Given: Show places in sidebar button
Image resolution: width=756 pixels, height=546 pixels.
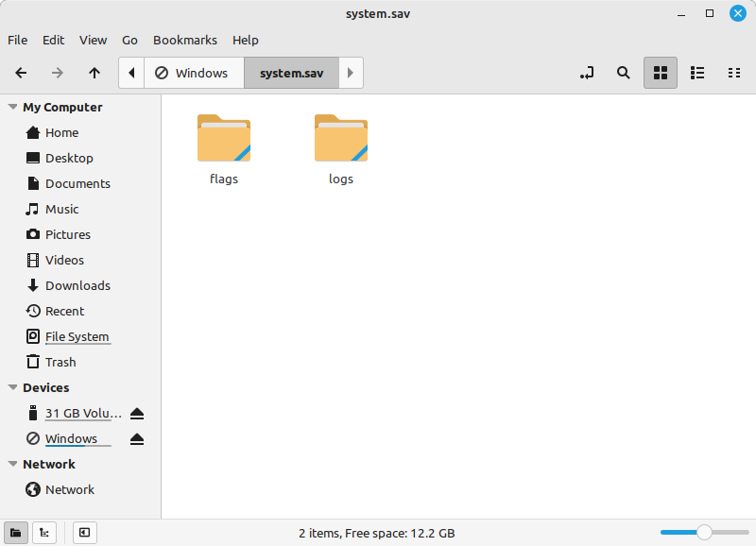Looking at the screenshot, I should pos(16,533).
